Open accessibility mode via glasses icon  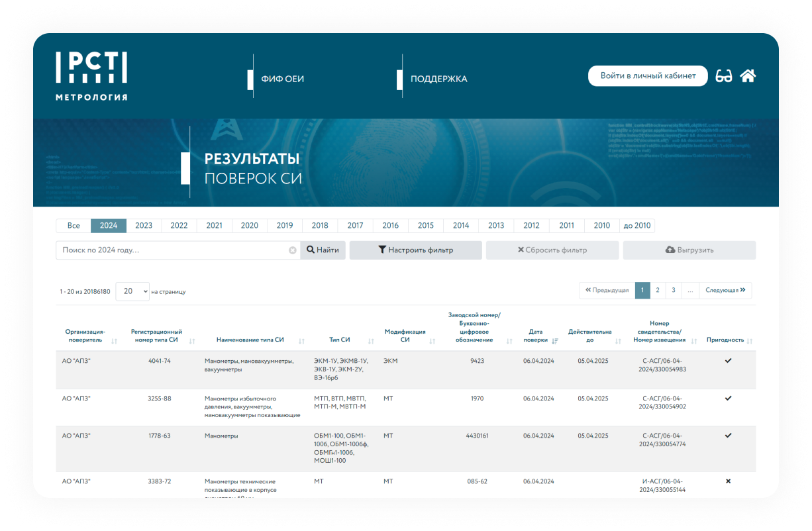(724, 76)
